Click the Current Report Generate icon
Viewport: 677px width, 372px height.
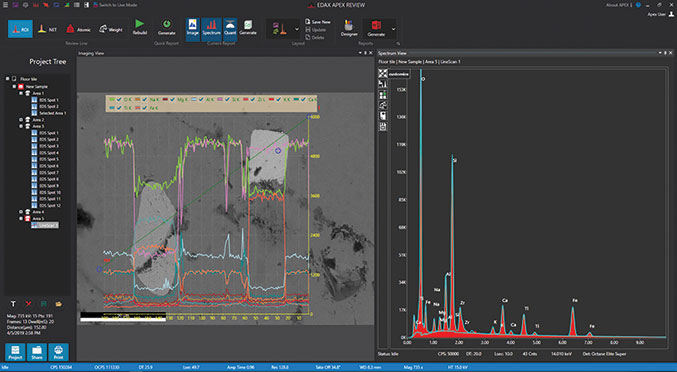(x=248, y=25)
